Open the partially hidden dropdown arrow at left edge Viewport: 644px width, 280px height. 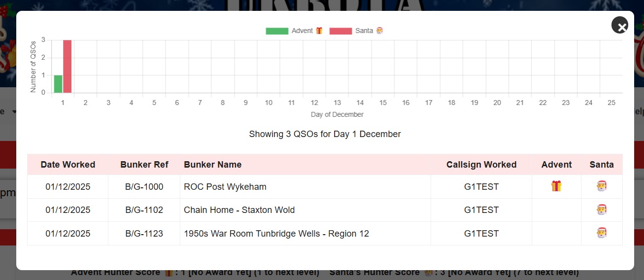pos(14,112)
